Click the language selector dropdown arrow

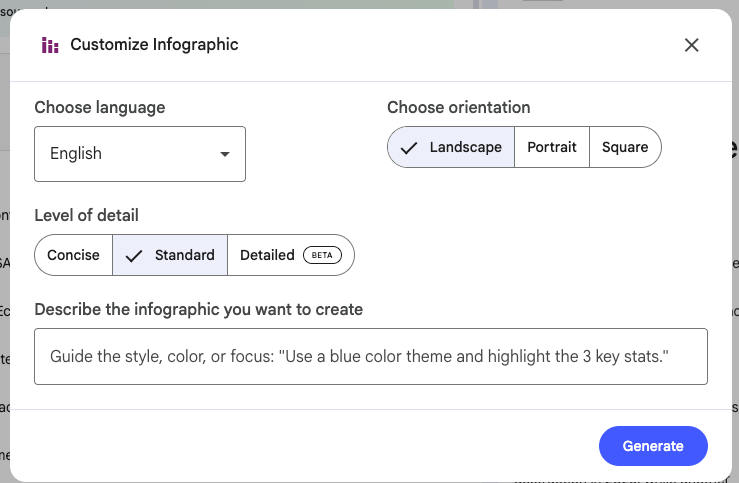coord(225,154)
